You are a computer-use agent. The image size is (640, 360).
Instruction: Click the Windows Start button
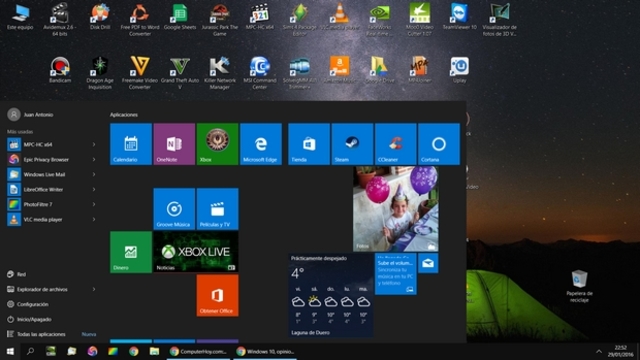pyautogui.click(x=10, y=351)
